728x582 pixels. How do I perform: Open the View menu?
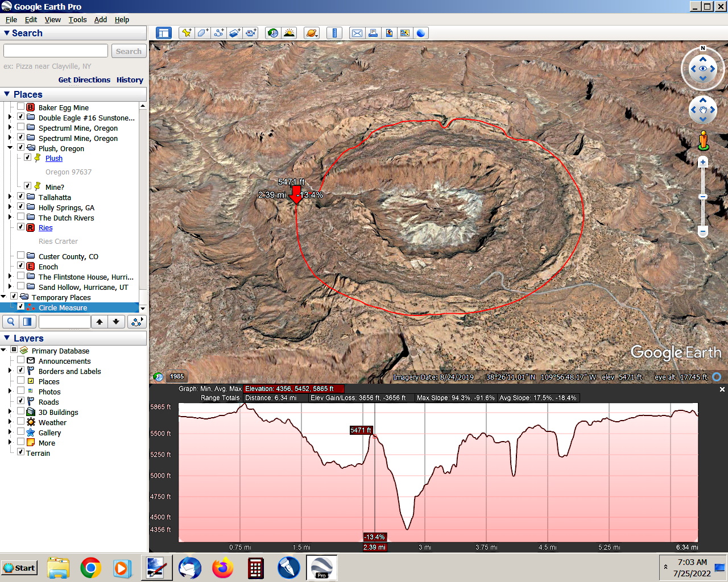(x=52, y=19)
